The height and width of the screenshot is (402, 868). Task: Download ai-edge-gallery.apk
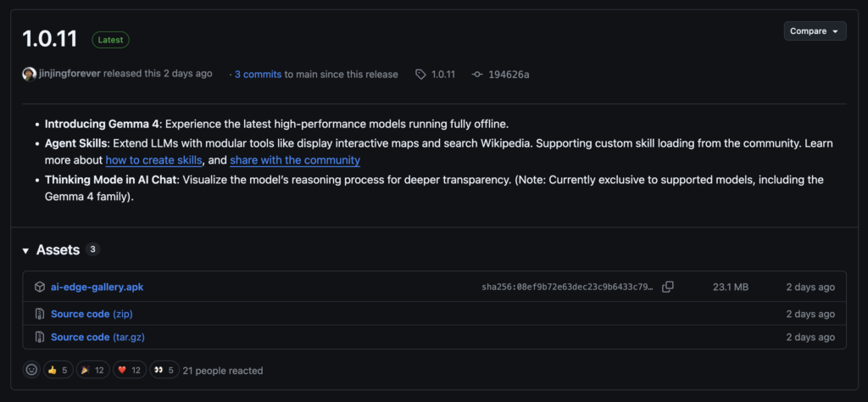point(97,288)
